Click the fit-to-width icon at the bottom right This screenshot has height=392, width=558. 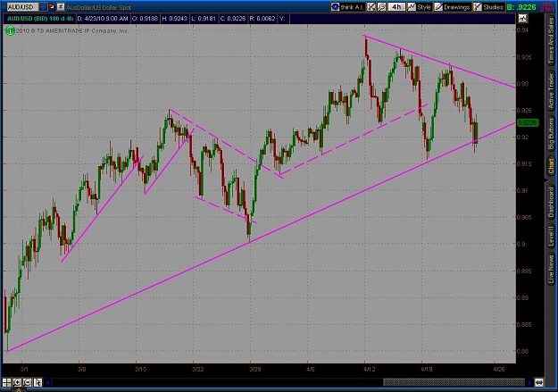[x=539, y=382]
